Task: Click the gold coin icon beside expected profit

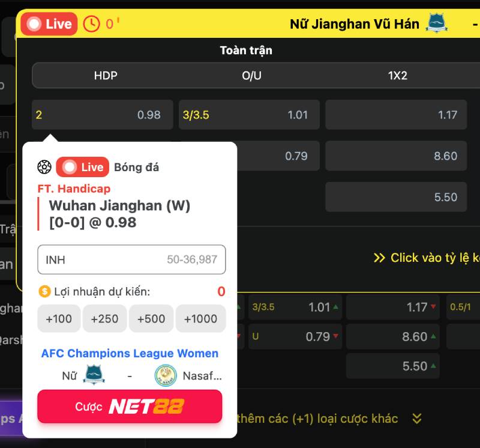Action: coord(44,291)
